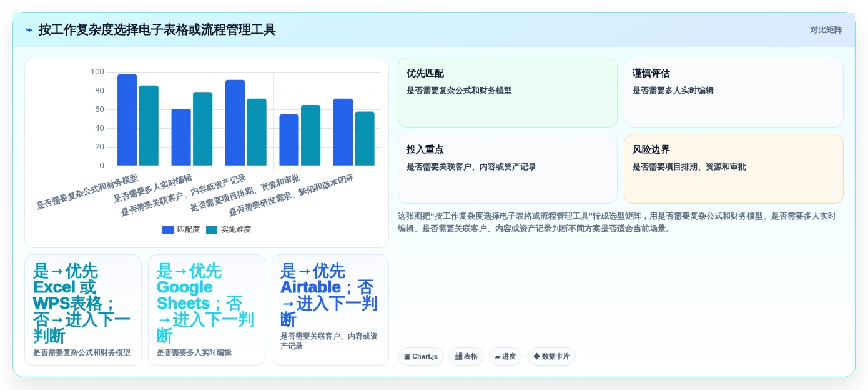Image resolution: width=868 pixels, height=390 pixels.
Task: Click the 数据卡片 tag chip
Action: (551, 357)
